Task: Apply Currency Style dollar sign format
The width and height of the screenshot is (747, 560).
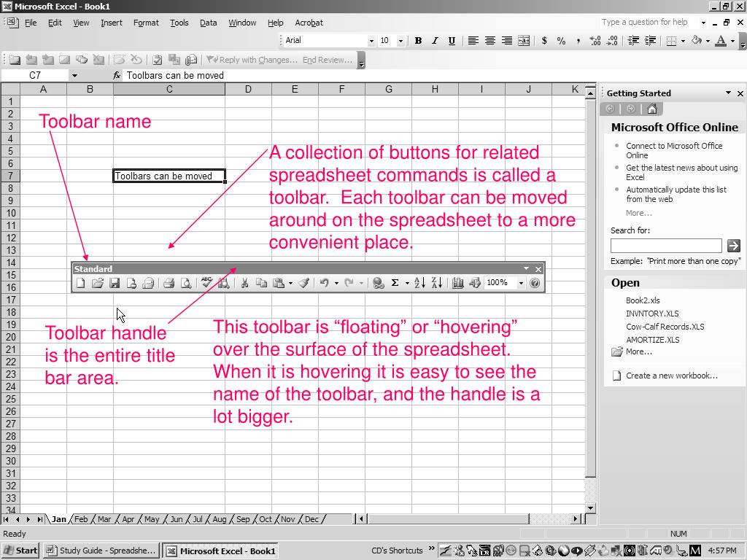Action: click(x=544, y=41)
